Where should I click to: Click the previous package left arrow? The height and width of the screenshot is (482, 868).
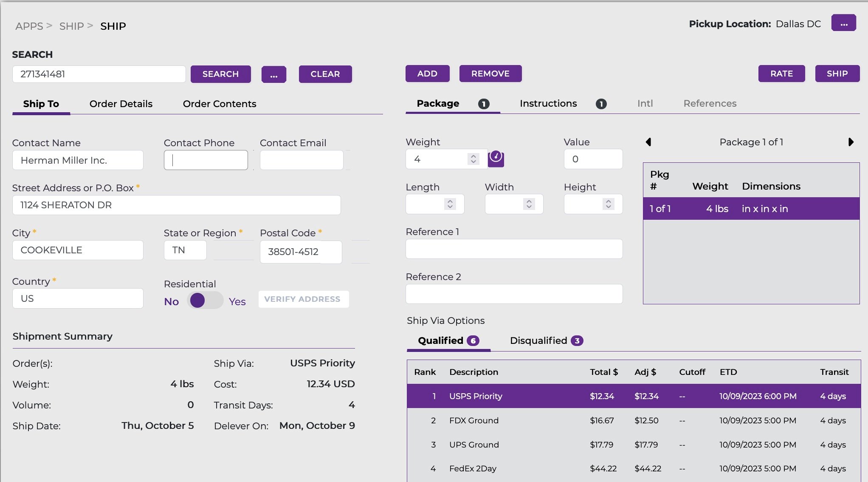click(x=649, y=142)
